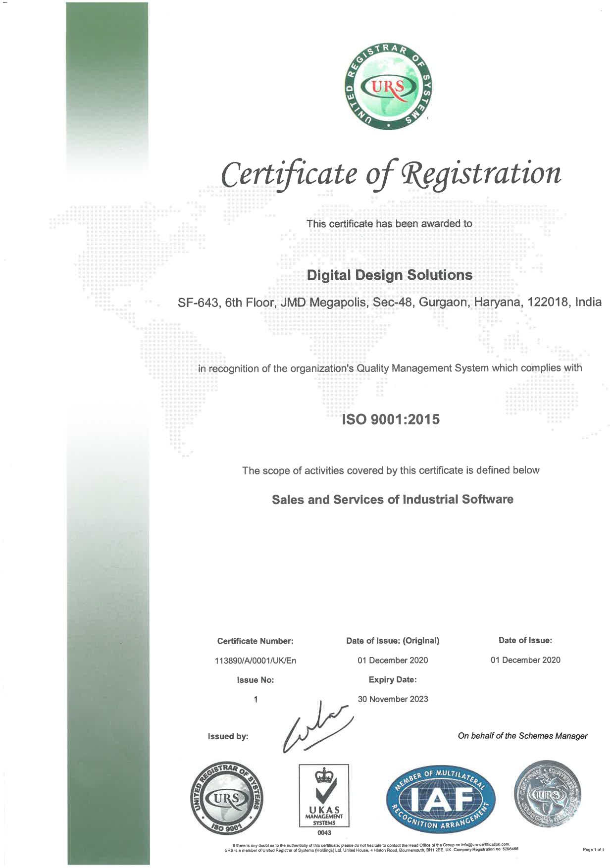614x868 pixels.
Task: Click the grey URS ISO 9001 seal
Action: pos(227,798)
